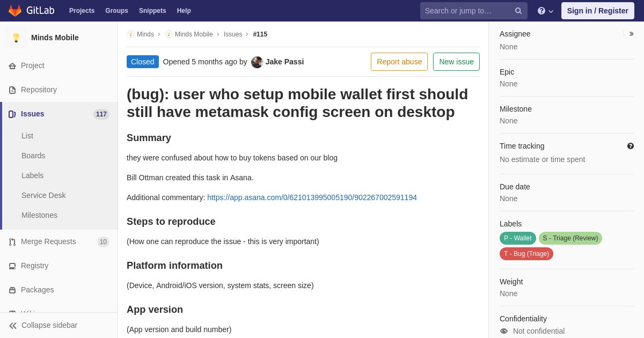Click Jake Passi's avatar image
The height and width of the screenshot is (338, 644).
[257, 62]
